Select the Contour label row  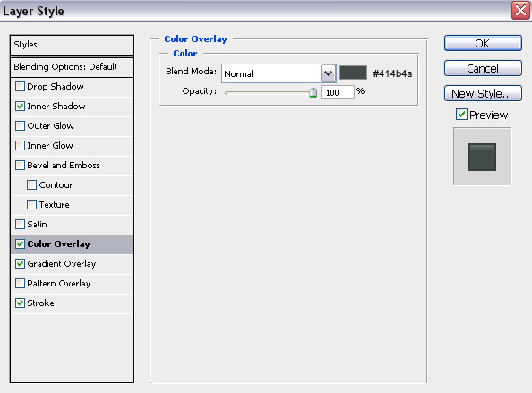tap(72, 184)
